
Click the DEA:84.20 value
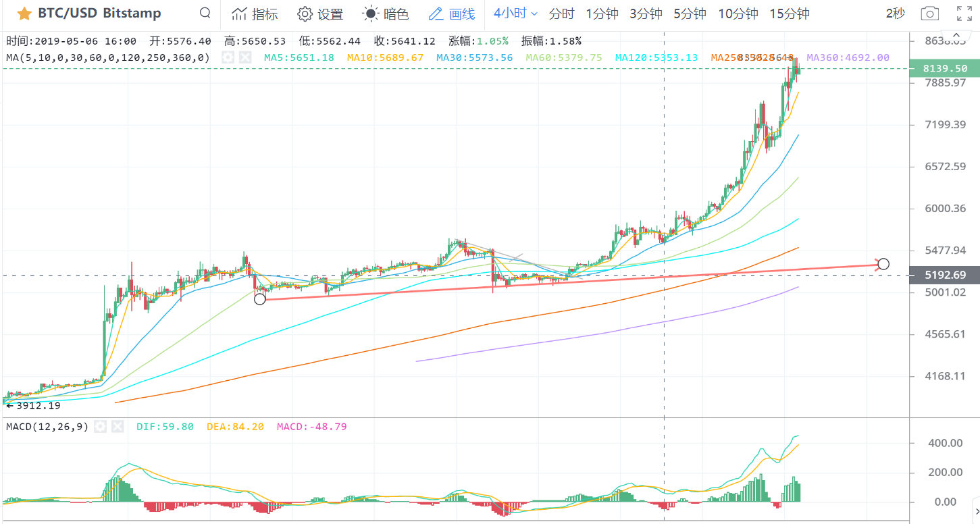tap(235, 427)
